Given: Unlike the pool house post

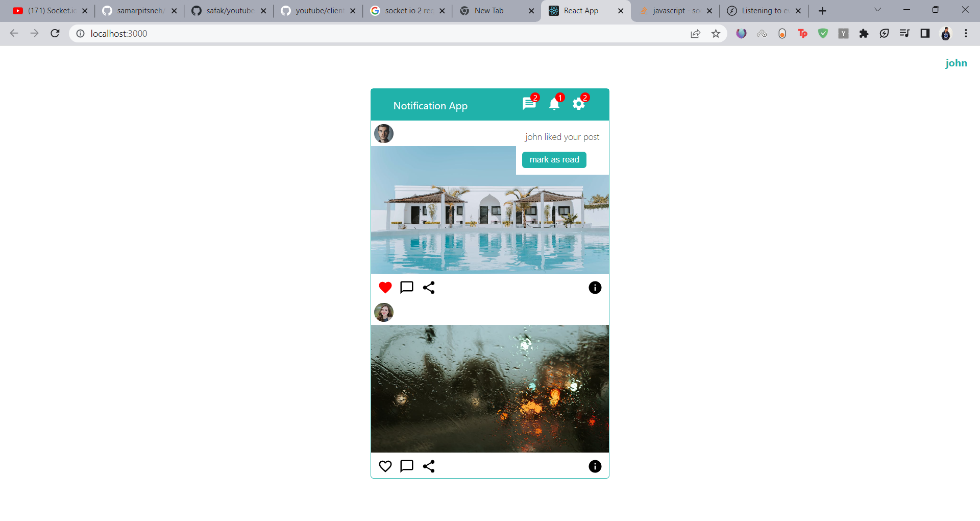Looking at the screenshot, I should pos(385,287).
